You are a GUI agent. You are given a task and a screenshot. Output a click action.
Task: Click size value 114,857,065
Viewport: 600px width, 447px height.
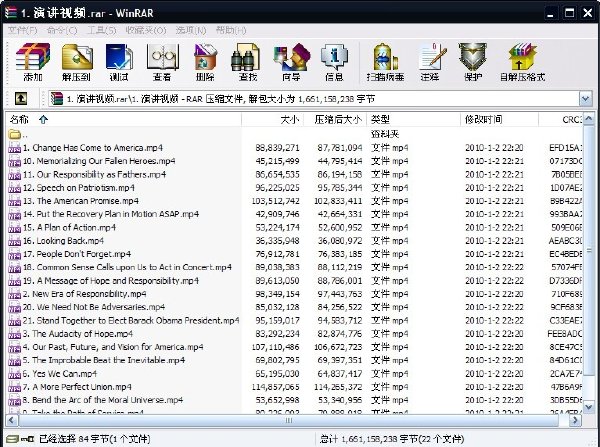click(x=276, y=387)
